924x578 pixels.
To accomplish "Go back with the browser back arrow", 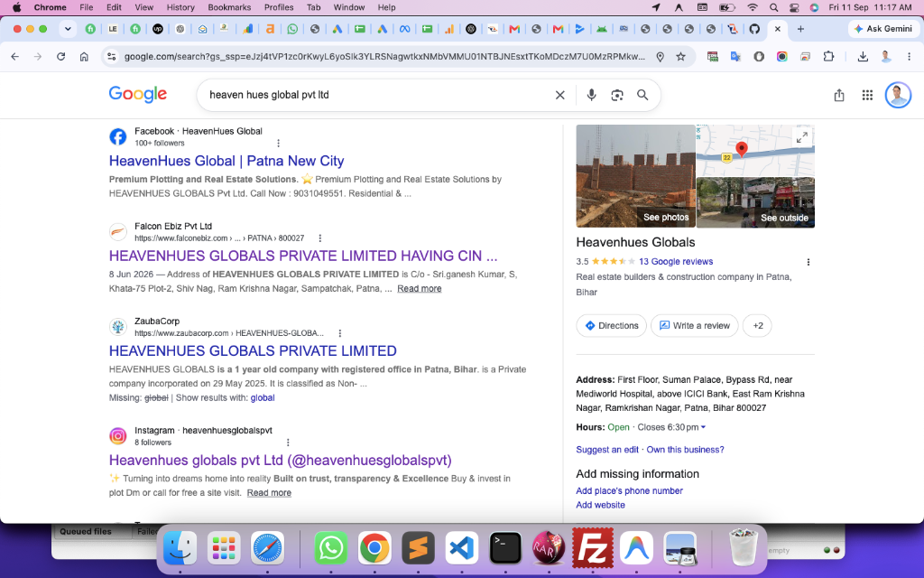I will 14,57.
